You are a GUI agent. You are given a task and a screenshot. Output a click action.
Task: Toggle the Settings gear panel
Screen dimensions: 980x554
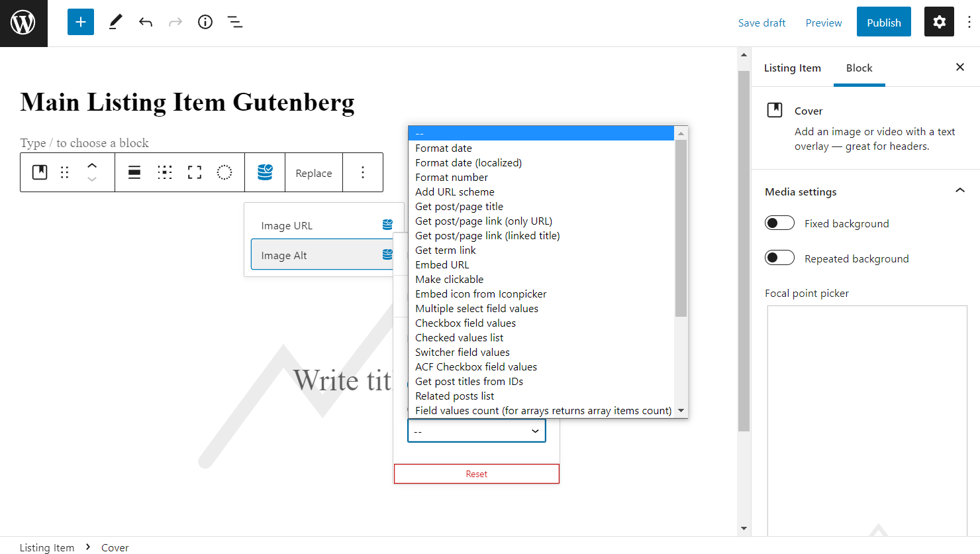(x=939, y=22)
